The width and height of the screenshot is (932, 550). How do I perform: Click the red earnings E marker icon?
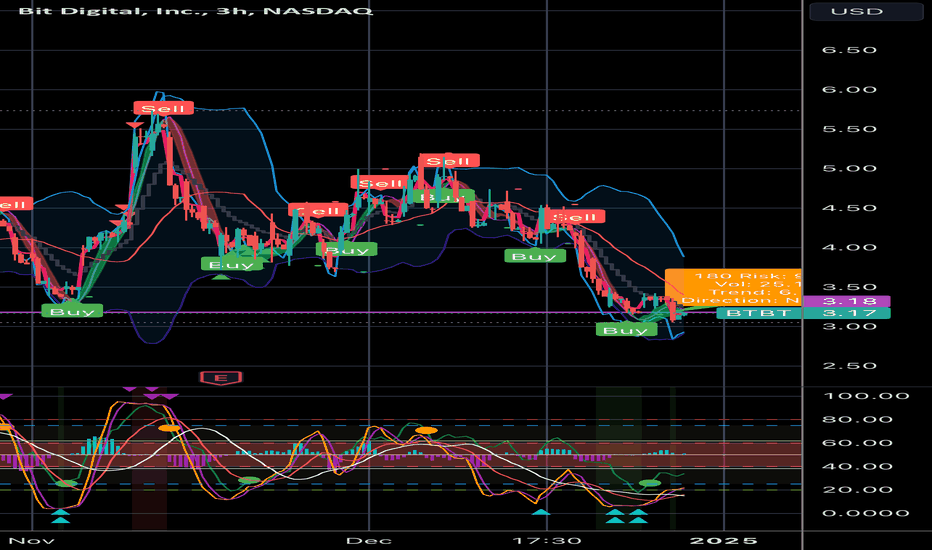click(221, 378)
